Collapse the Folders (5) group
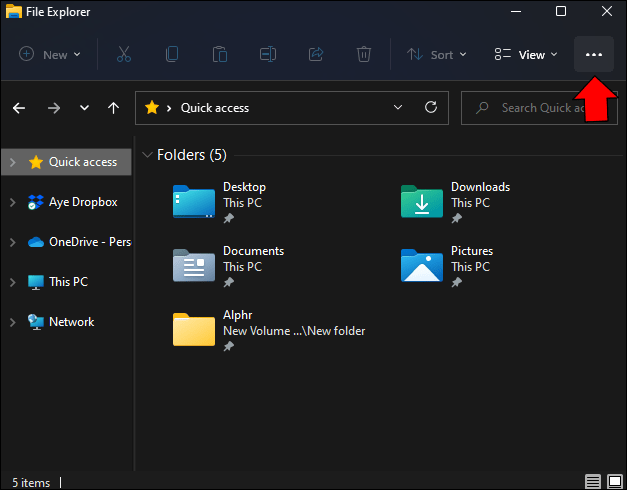Screen dimensions: 627x490 coord(148,155)
